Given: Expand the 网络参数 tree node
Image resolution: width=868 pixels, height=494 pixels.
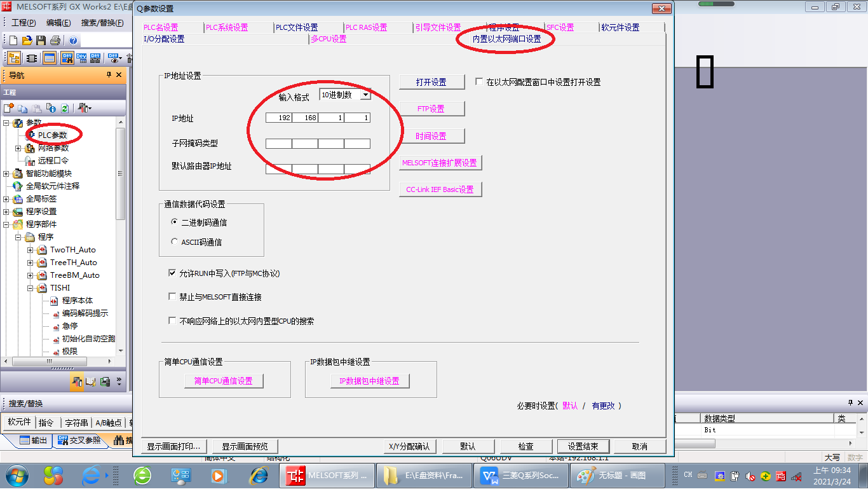Looking at the screenshot, I should 18,148.
